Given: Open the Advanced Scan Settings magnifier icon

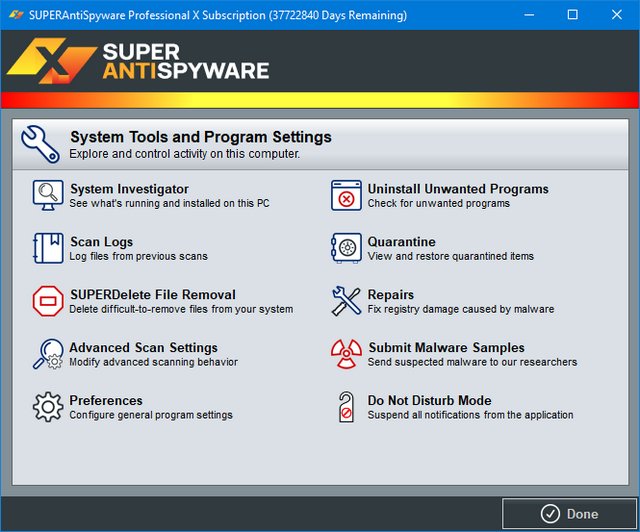Looking at the screenshot, I should [x=48, y=354].
